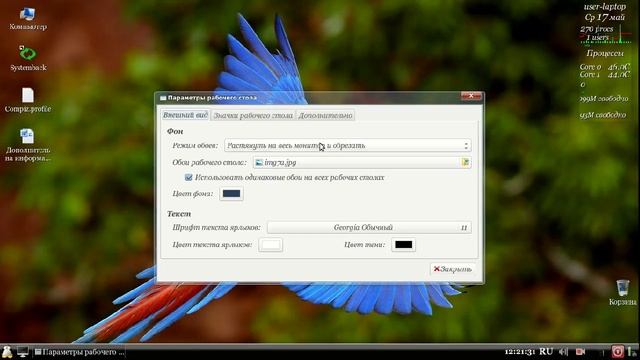Open the volume speaker tray icon

click(x=564, y=351)
